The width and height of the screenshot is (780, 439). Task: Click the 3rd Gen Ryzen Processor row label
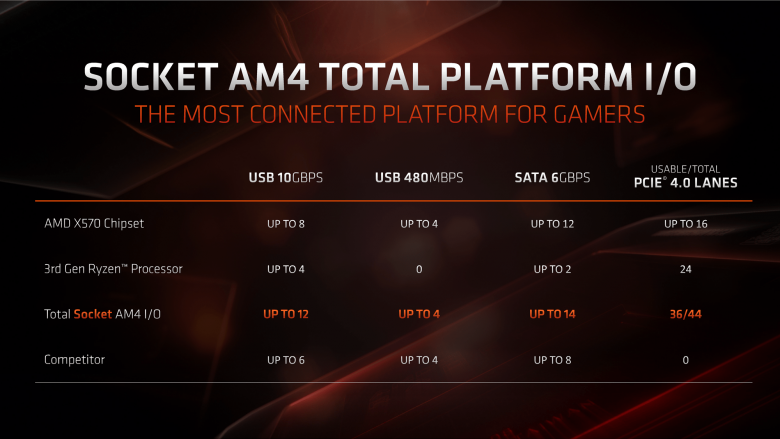(x=113, y=269)
